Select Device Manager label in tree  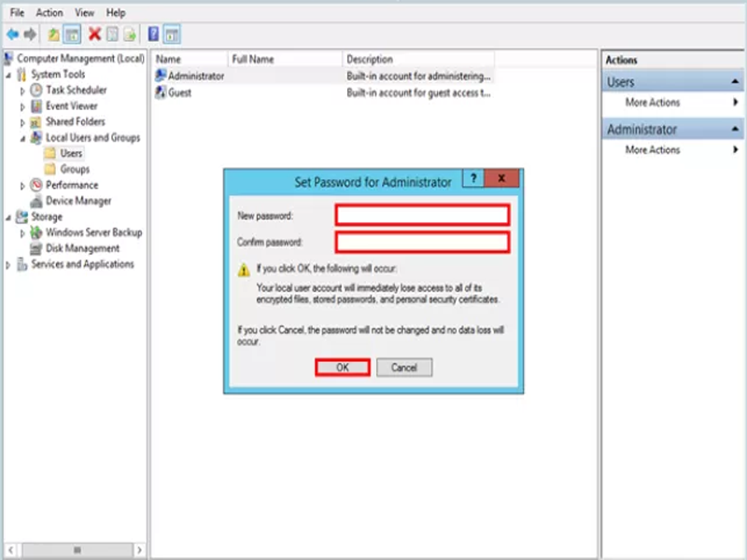[x=78, y=201]
